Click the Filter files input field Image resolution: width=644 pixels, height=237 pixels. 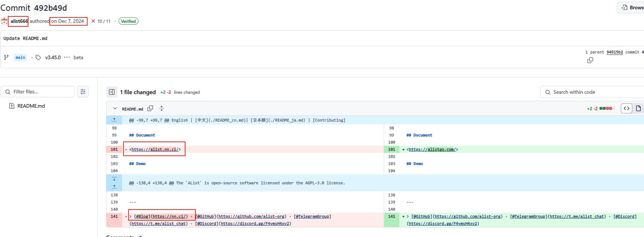coord(37,92)
